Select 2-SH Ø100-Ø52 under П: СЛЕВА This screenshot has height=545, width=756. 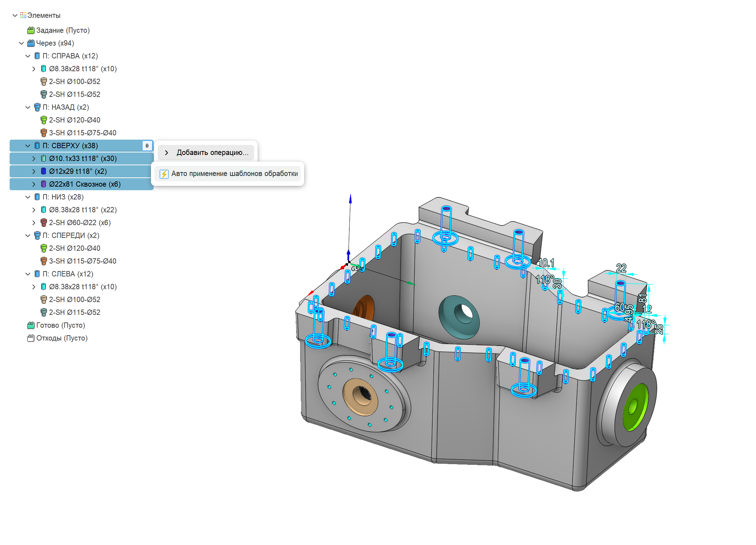coord(74,300)
